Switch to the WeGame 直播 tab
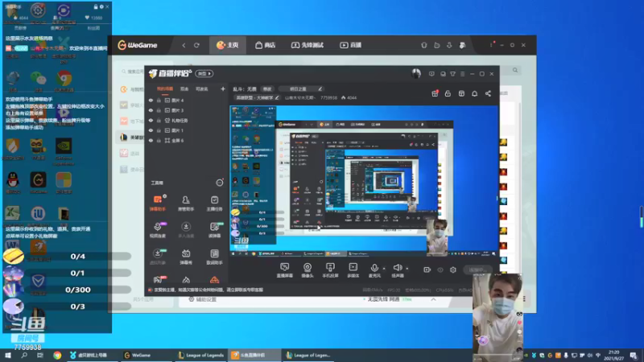644x362 pixels. 350,45
